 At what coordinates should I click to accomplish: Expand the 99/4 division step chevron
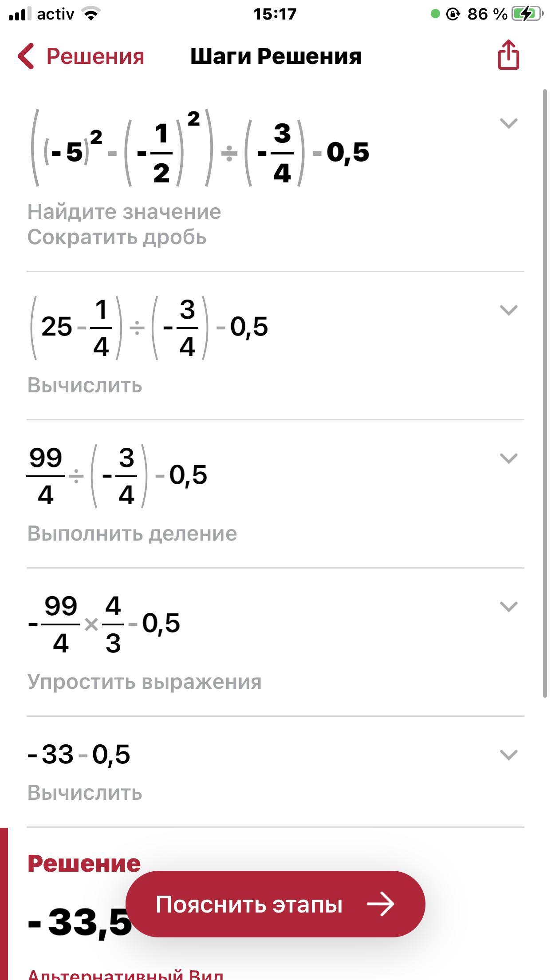pos(508,458)
